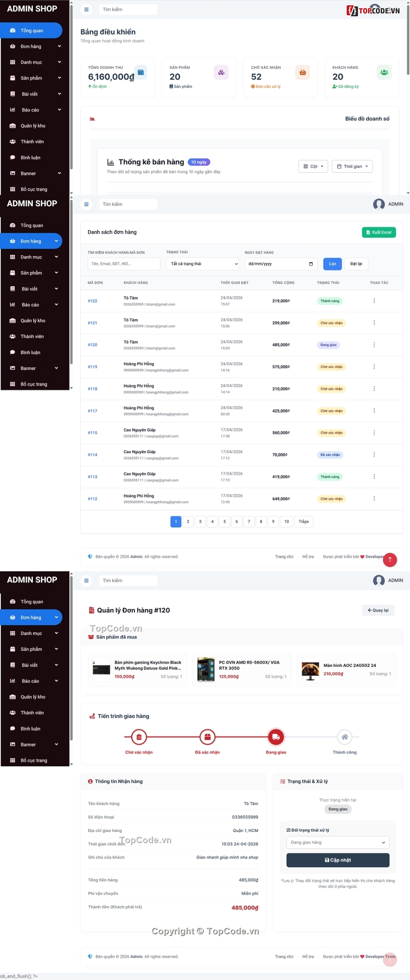
Task: Open the actions menu for order #112
Action: [374, 498]
